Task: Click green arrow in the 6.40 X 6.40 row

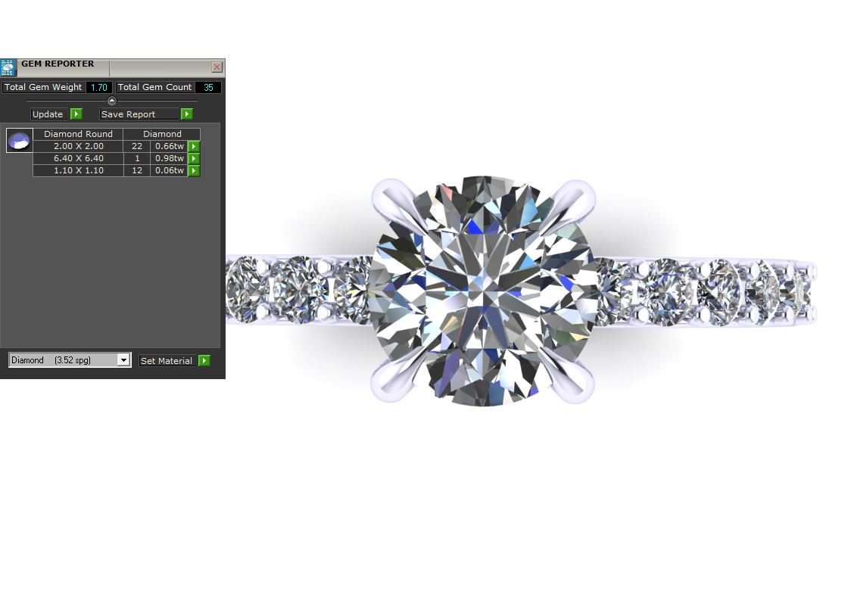Action: [x=193, y=158]
